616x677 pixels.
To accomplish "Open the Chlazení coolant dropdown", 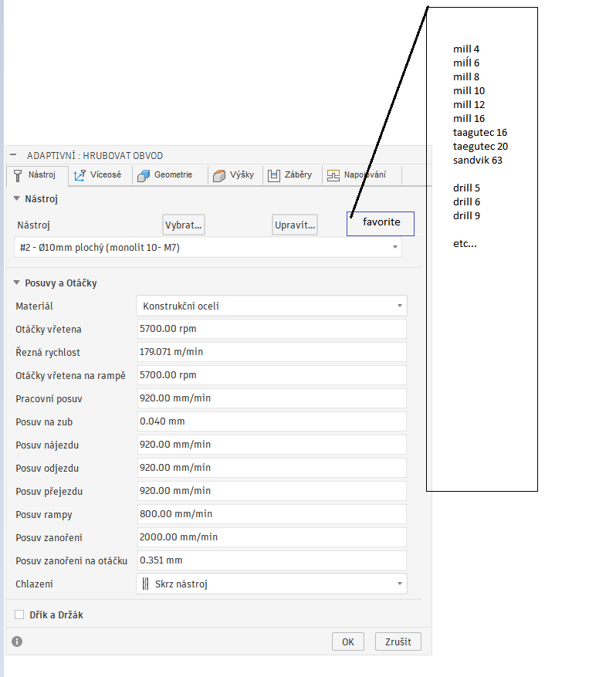I will (272, 584).
